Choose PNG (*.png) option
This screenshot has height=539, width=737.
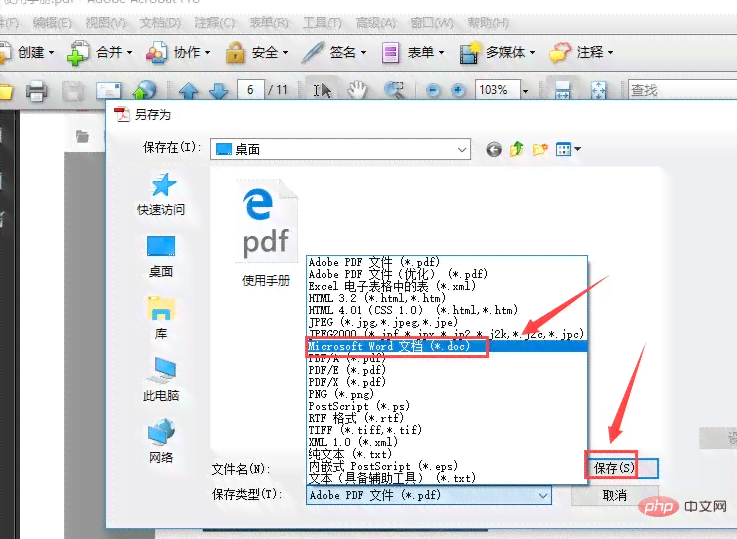(x=447, y=394)
